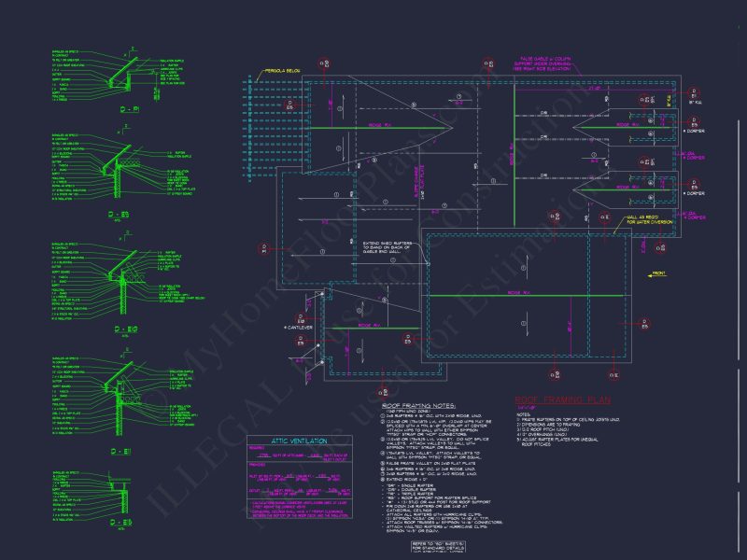This screenshot has width=747, height=560.
Task: Click the vertical SLOPE CHANGE flat plate text
Action: pos(421,181)
